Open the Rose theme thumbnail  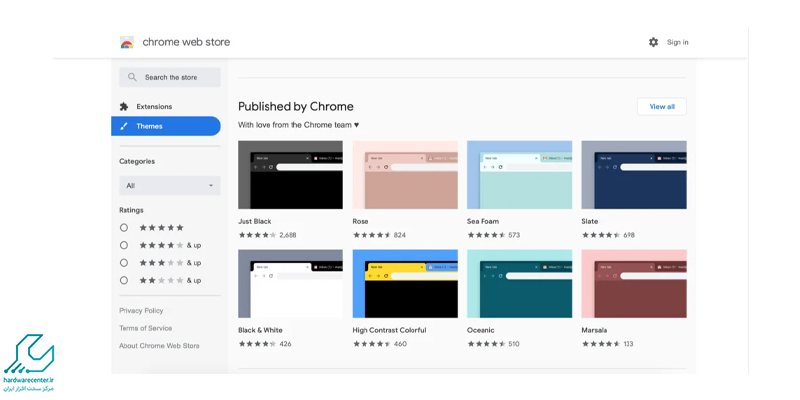tap(405, 175)
